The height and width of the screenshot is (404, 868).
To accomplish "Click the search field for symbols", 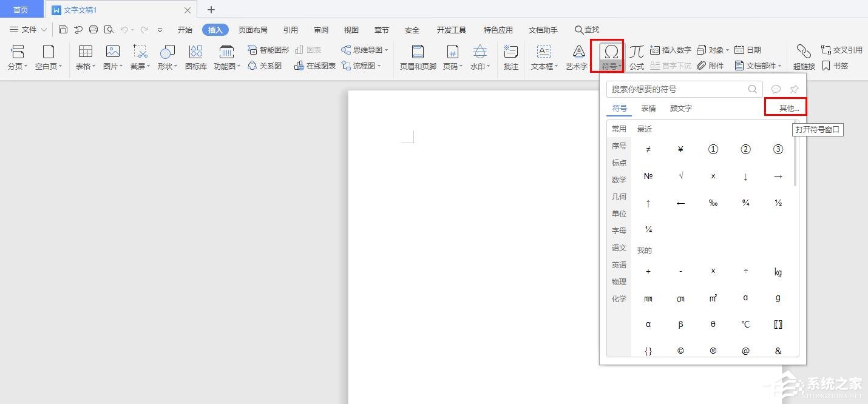I will pyautogui.click(x=680, y=89).
